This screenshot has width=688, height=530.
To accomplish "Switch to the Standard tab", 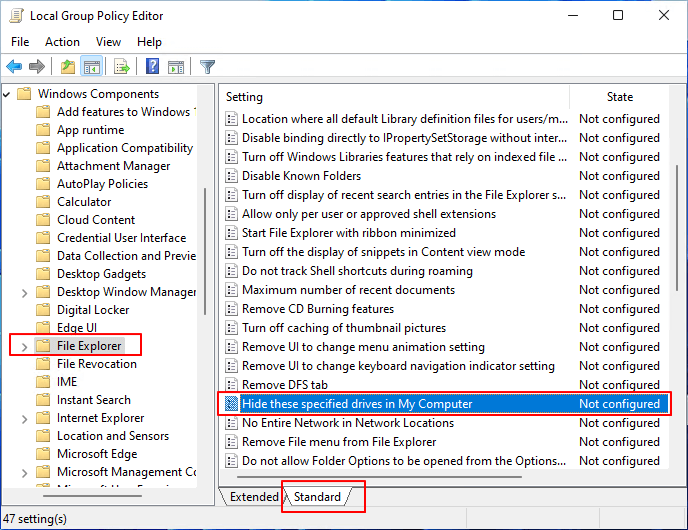I will click(317, 497).
